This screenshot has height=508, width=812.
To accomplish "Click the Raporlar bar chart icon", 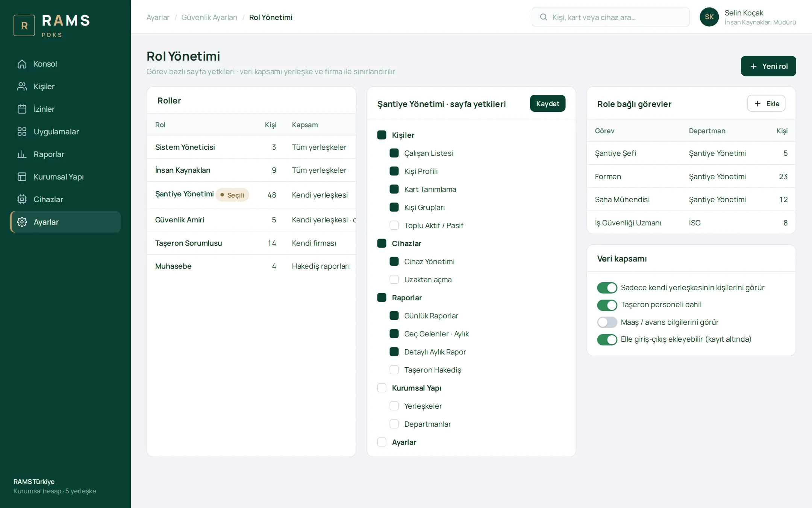I will [22, 154].
